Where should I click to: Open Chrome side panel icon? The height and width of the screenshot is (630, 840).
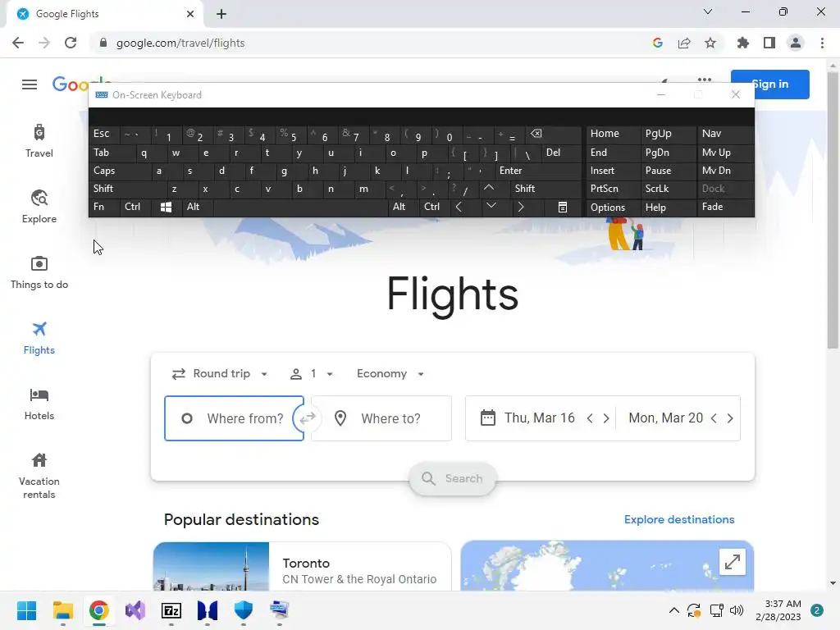[769, 43]
